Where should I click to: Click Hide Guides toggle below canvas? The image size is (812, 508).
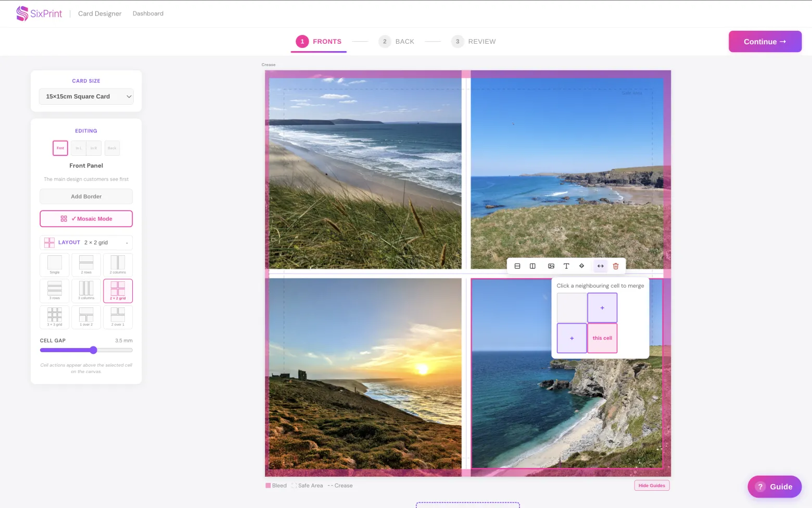[x=652, y=486]
